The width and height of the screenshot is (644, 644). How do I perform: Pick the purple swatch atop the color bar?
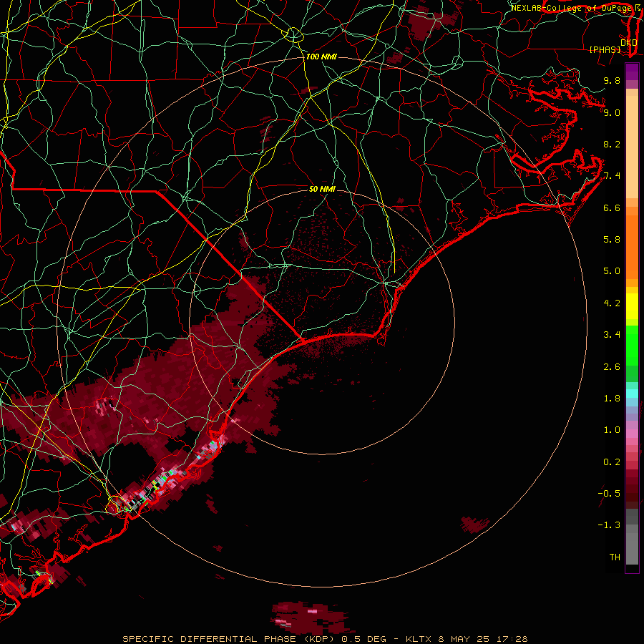[632, 72]
